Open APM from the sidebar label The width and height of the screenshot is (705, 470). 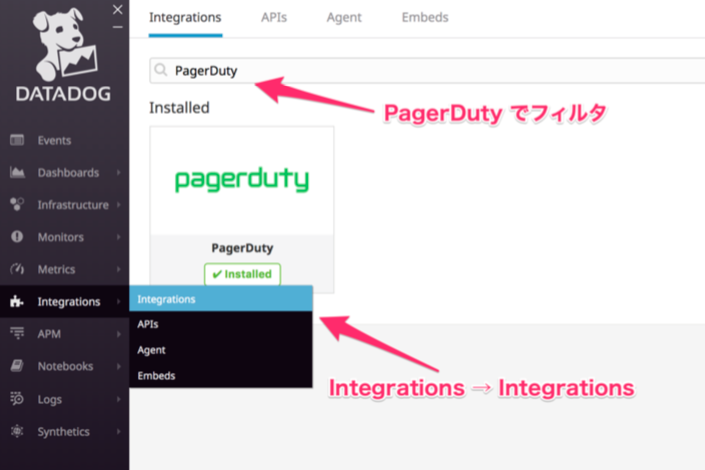point(49,334)
